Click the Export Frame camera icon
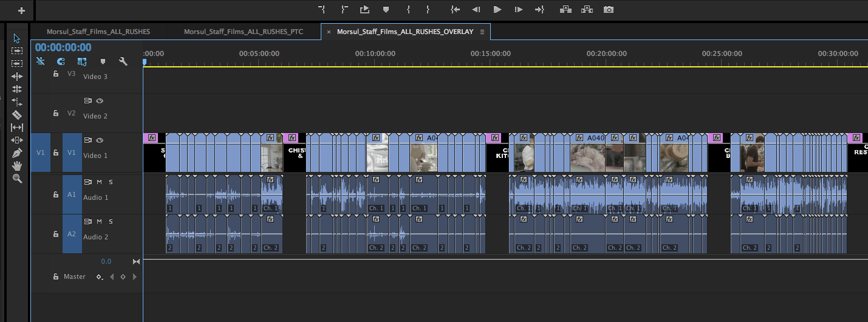Viewport: 868px width, 322px height. (608, 10)
